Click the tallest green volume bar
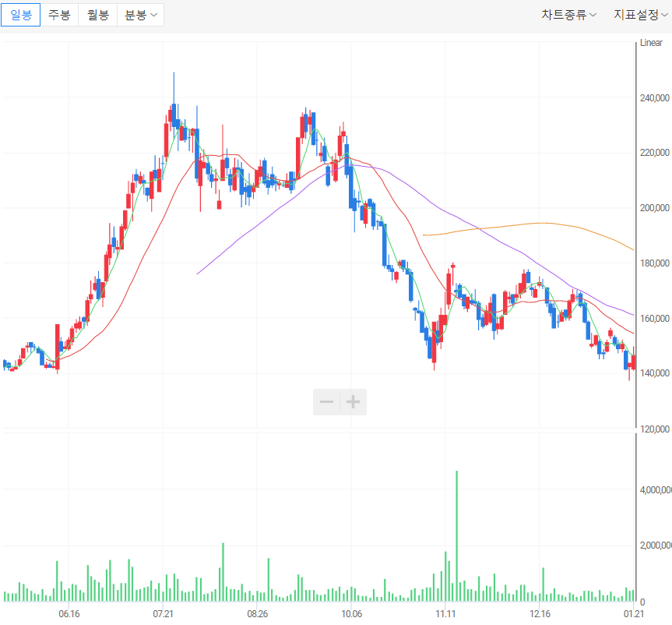The image size is (672, 625). tap(456, 536)
